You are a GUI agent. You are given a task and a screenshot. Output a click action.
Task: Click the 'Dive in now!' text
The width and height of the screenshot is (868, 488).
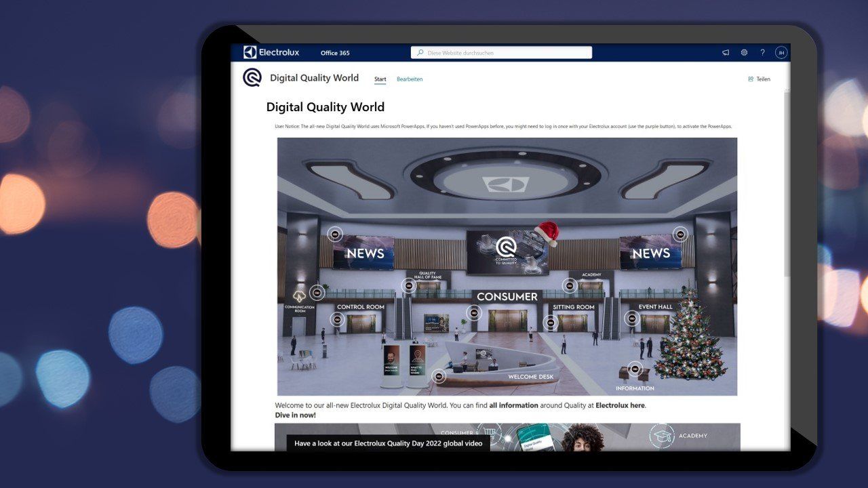[295, 415]
